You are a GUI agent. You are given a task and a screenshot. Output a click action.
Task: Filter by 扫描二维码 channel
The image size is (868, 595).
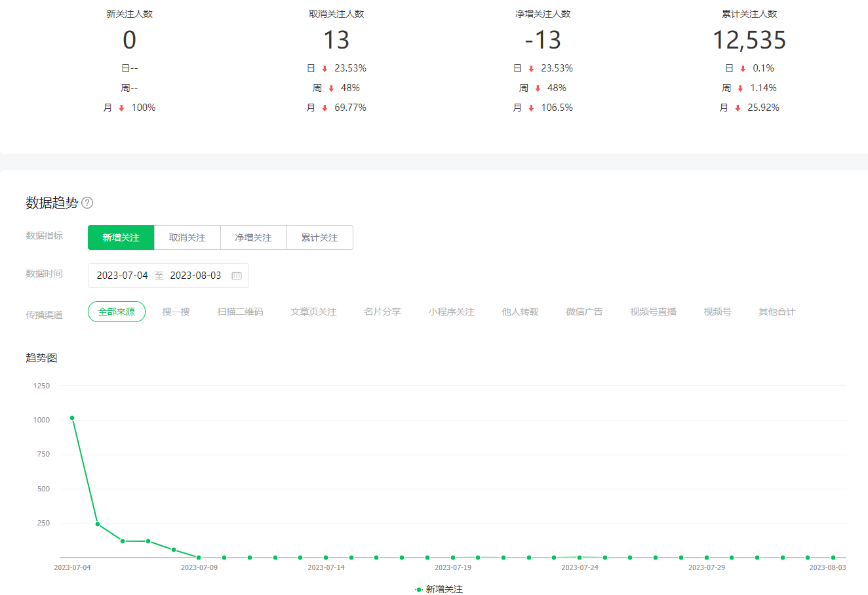(240, 312)
